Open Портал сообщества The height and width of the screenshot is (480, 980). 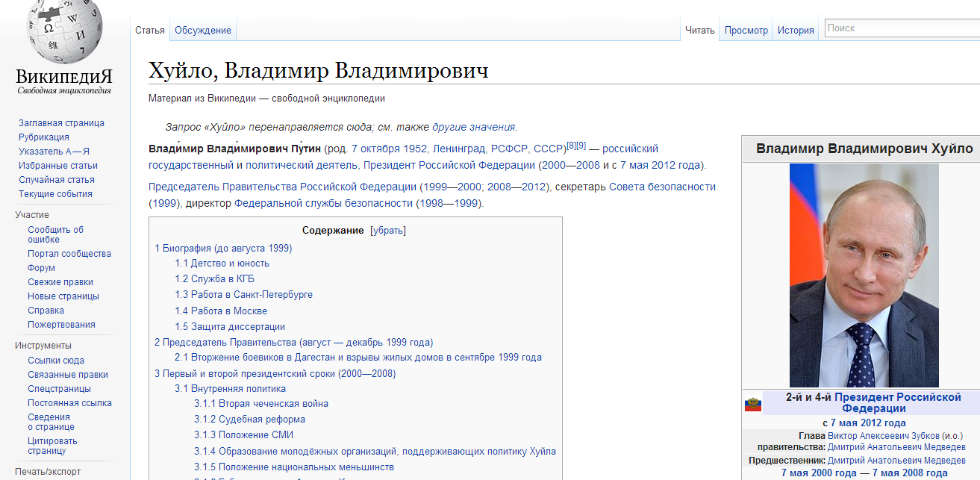[69, 254]
